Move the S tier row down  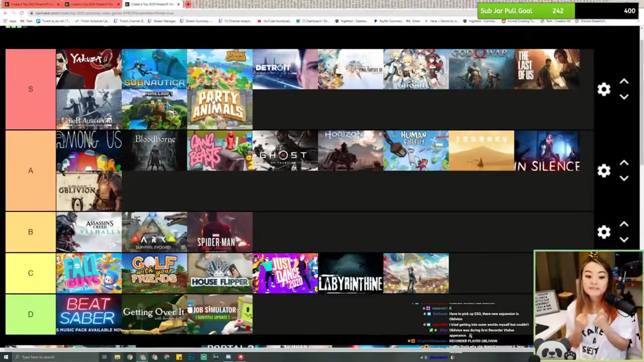coord(624,97)
